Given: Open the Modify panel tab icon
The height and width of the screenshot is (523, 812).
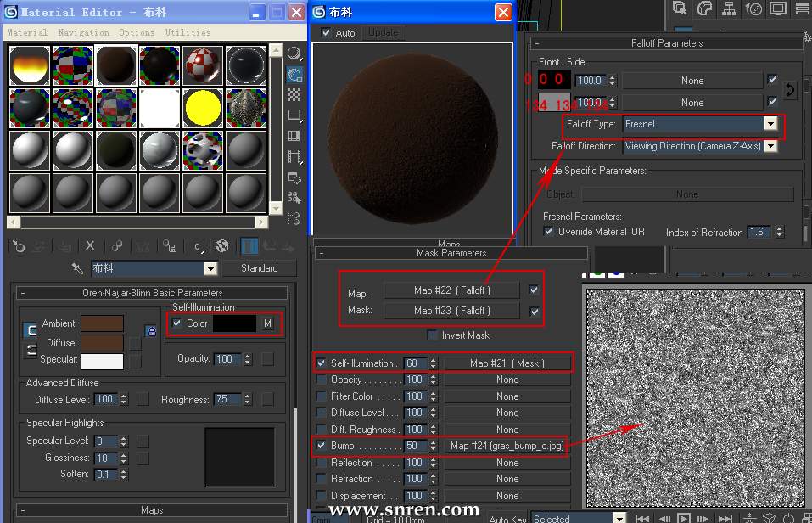Looking at the screenshot, I should coord(705,8).
